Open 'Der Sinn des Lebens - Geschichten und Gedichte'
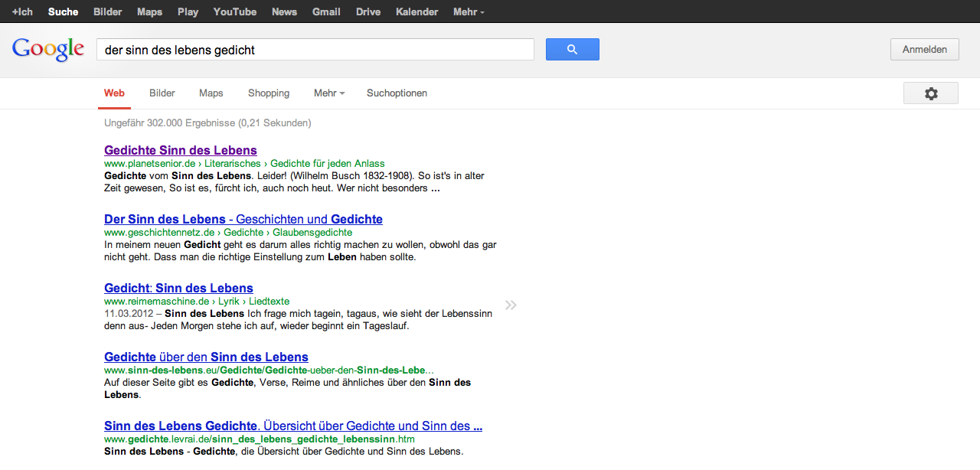Viewport: 980px width, 470px height. coord(243,219)
